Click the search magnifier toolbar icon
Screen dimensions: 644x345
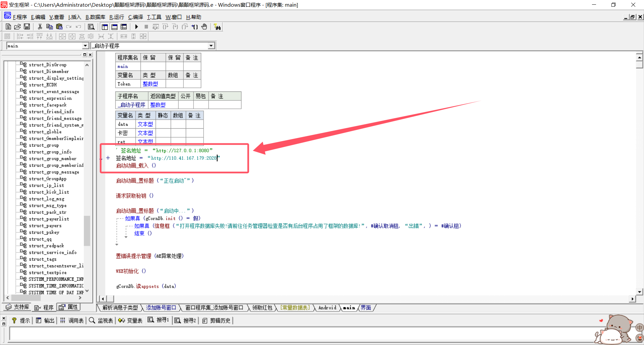(x=91, y=27)
